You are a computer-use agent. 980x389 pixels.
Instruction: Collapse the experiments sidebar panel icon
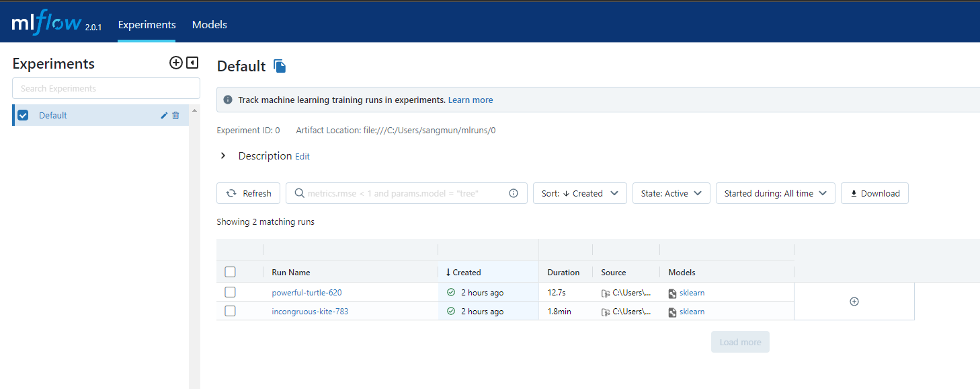click(x=192, y=63)
